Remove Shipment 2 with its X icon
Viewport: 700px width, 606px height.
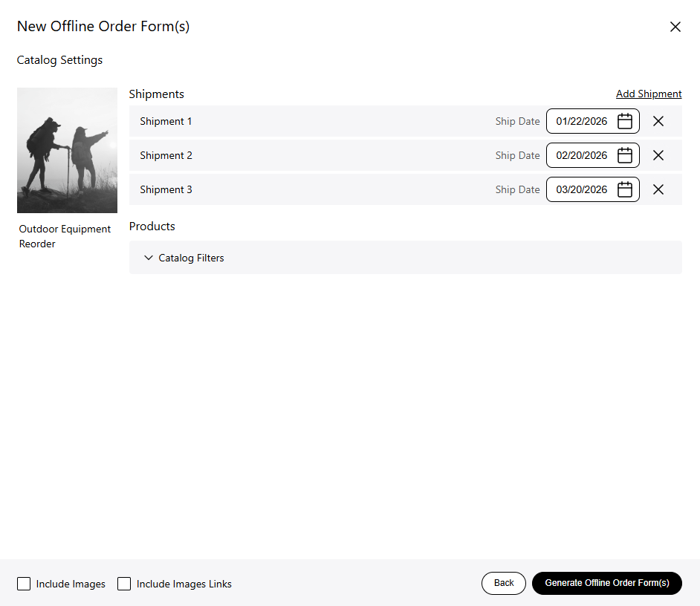coord(658,155)
